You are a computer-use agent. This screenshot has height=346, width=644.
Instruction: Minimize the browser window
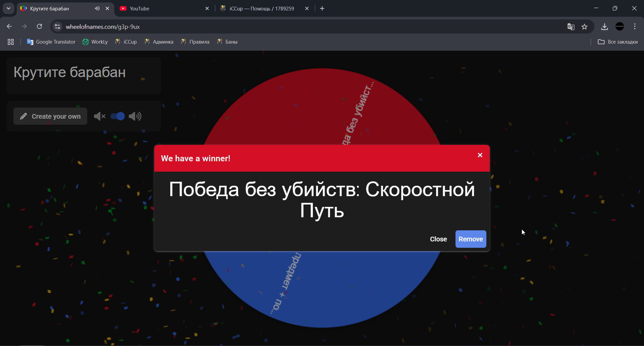coord(596,8)
